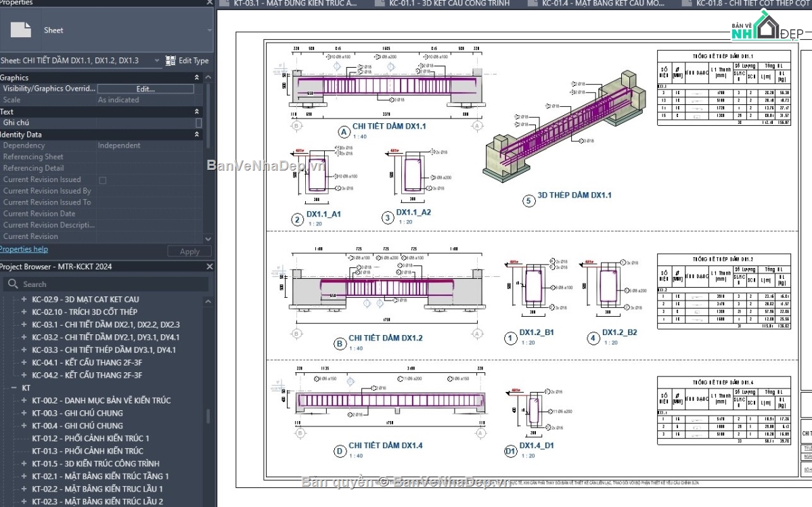
Task: Click section title DX1.2_B2
Action: [620, 333]
